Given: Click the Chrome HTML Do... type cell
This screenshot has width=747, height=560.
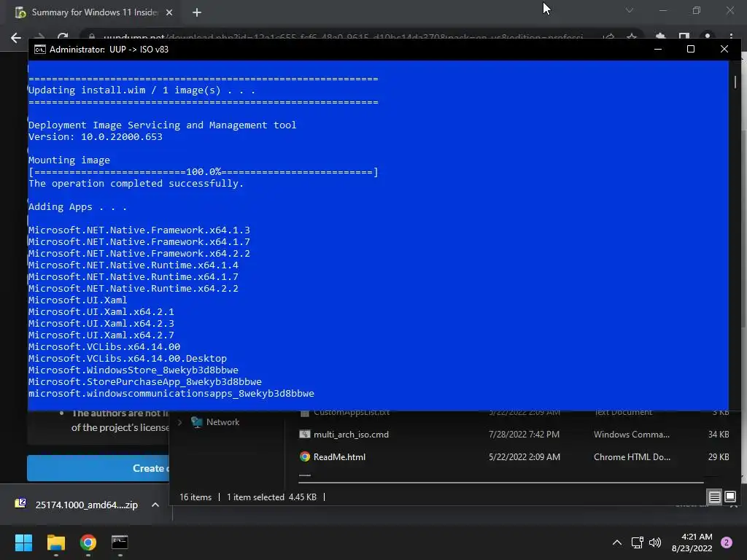Looking at the screenshot, I should (632, 457).
